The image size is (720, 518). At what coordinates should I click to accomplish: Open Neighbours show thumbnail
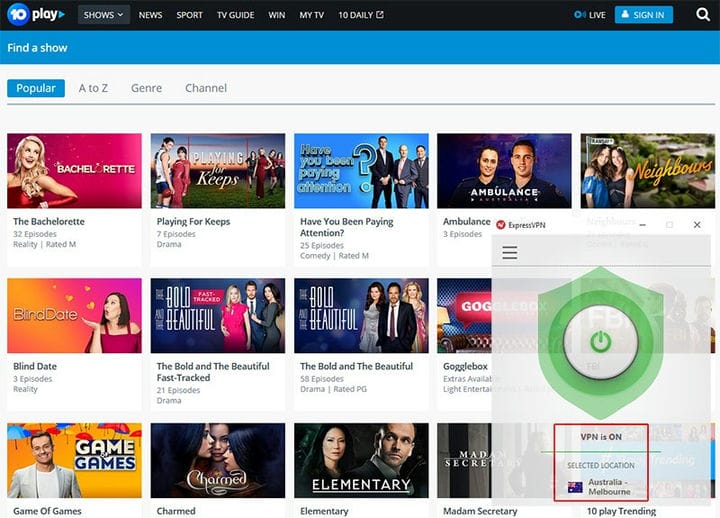(x=647, y=171)
